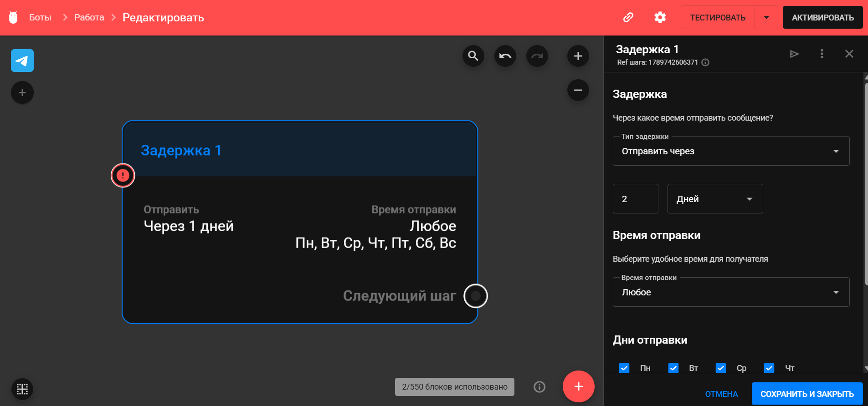Screen dimensions: 868x406
Task: Select the Задержка 1 block title
Action: tap(181, 150)
